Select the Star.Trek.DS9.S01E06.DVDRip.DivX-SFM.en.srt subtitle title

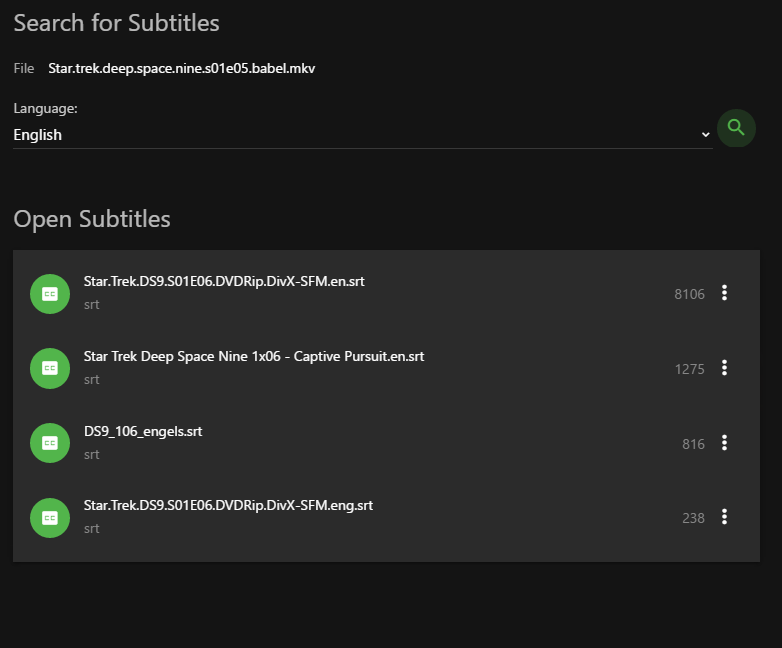[x=224, y=282]
